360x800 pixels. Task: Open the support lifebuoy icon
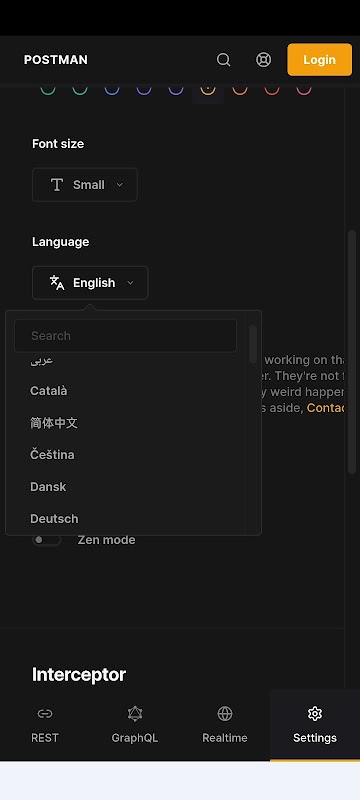click(263, 60)
